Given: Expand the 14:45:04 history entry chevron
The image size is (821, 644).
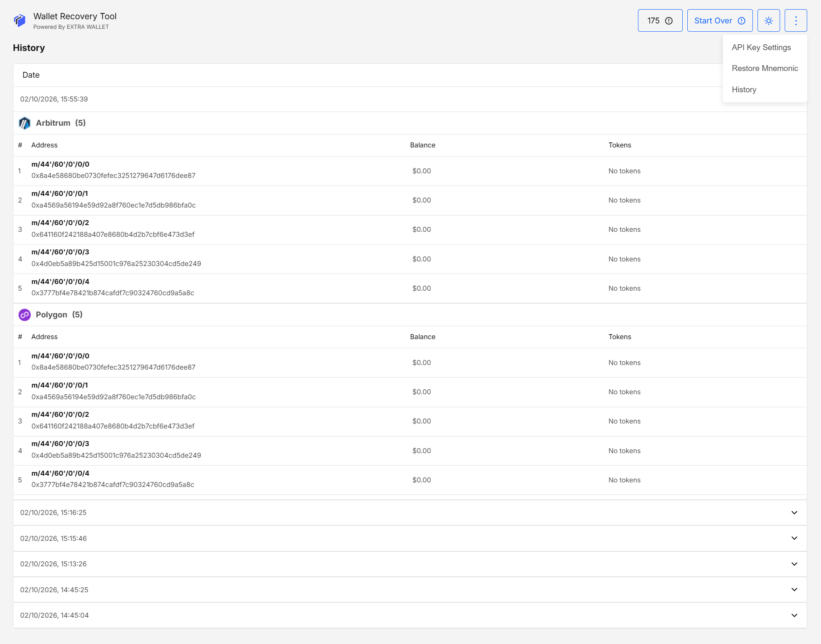Looking at the screenshot, I should pyautogui.click(x=794, y=616).
